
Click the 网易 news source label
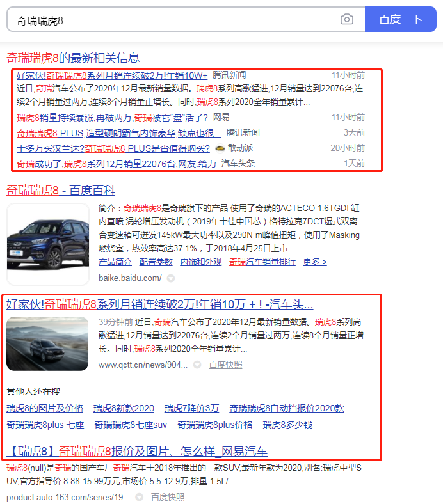point(221,117)
